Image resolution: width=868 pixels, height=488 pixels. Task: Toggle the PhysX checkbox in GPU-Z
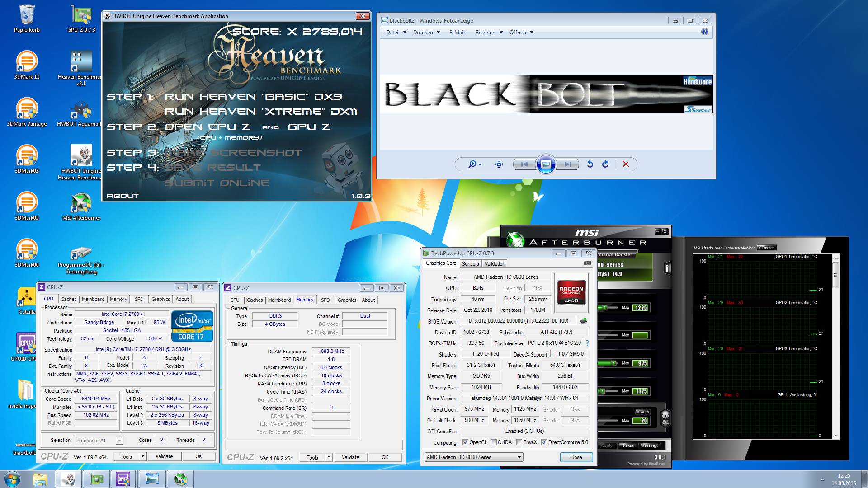tap(519, 442)
